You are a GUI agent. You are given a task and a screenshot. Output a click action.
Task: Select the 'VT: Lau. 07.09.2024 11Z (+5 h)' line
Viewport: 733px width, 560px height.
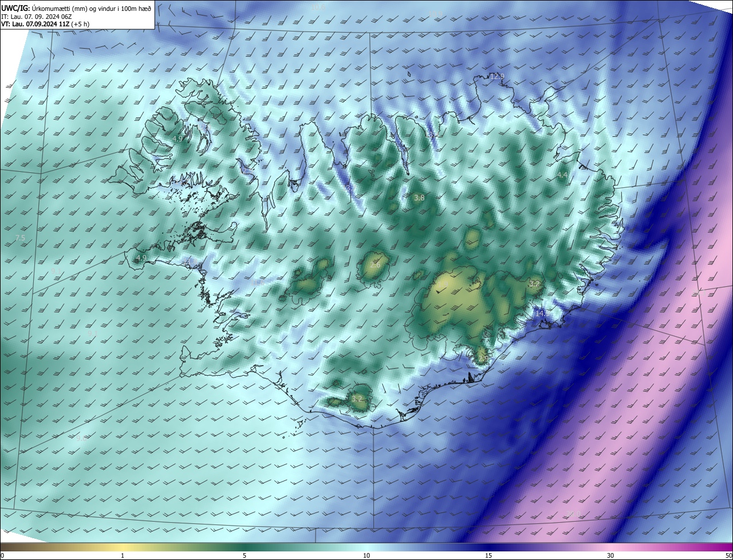(45, 23)
